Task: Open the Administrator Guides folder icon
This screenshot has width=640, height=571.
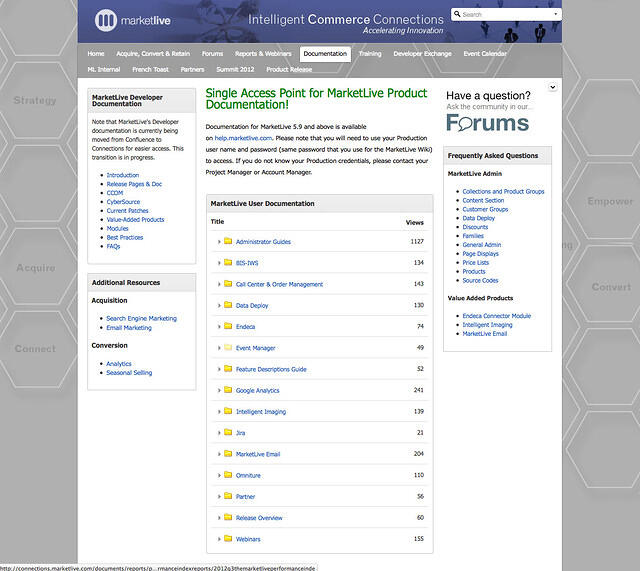Action: tap(228, 241)
